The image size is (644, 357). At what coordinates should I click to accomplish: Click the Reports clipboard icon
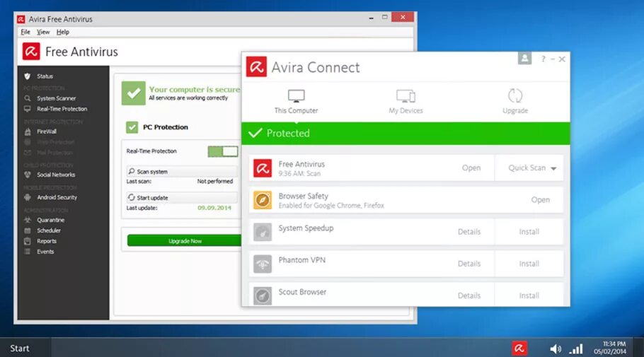click(28, 241)
